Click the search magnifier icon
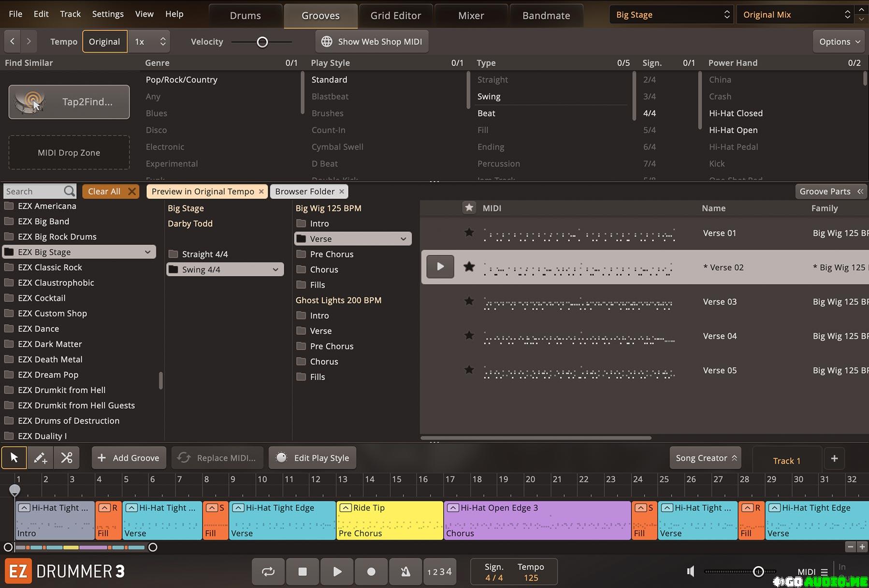869x588 pixels. tap(70, 191)
